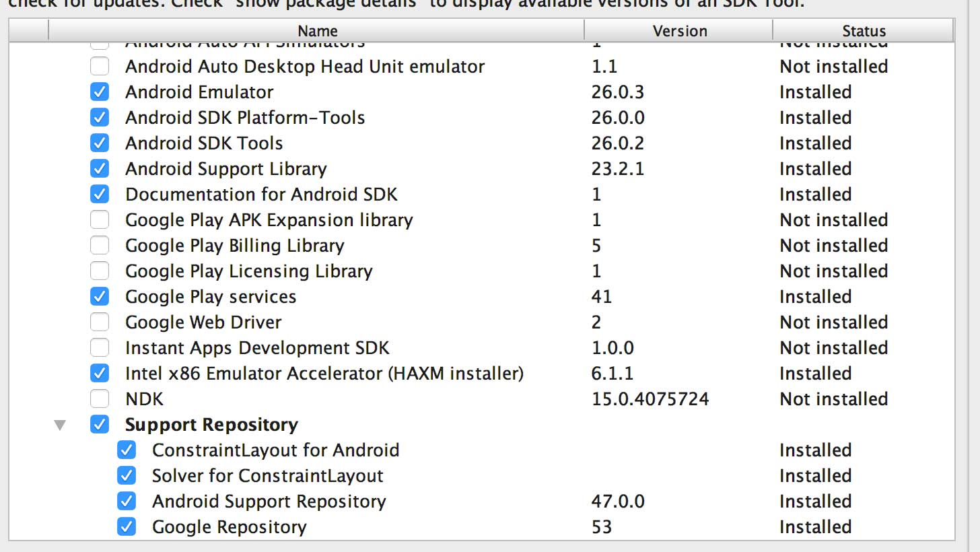Screen dimensions: 980x552
Task: Click Solver for ConstraintLayout label
Action: (x=268, y=476)
